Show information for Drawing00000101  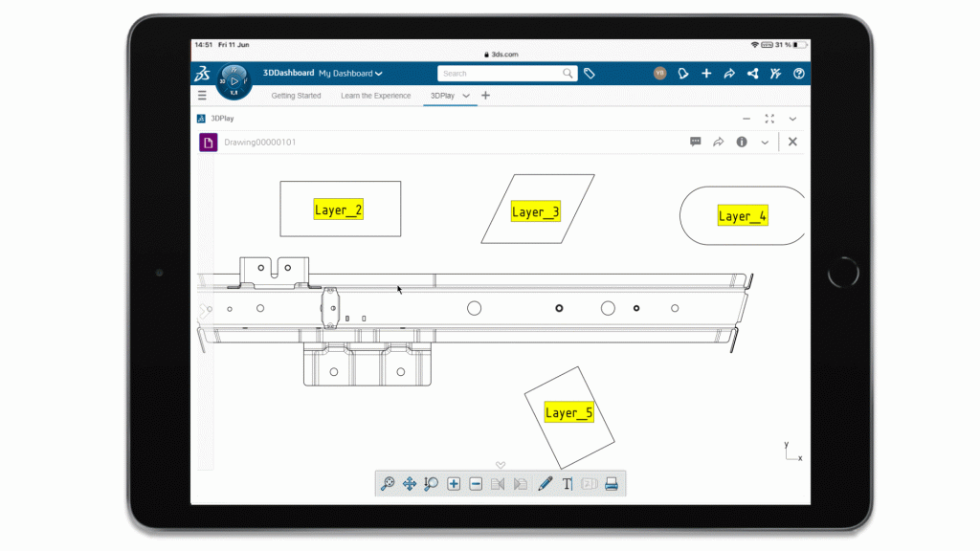tap(742, 142)
